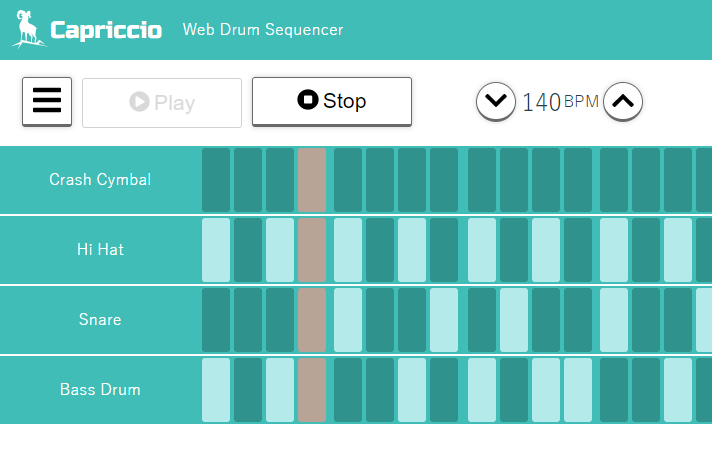Enable first Crash Cymbal step

point(216,180)
